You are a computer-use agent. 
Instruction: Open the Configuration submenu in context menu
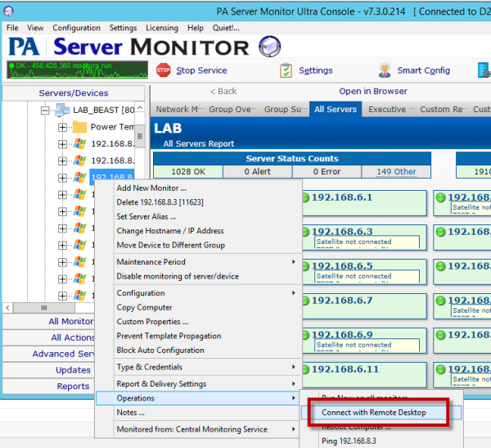(x=205, y=293)
